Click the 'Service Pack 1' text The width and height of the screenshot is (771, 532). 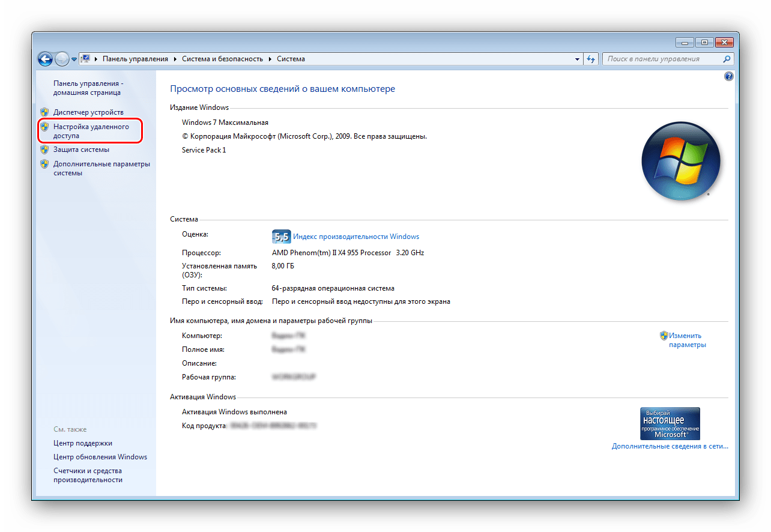tap(204, 150)
